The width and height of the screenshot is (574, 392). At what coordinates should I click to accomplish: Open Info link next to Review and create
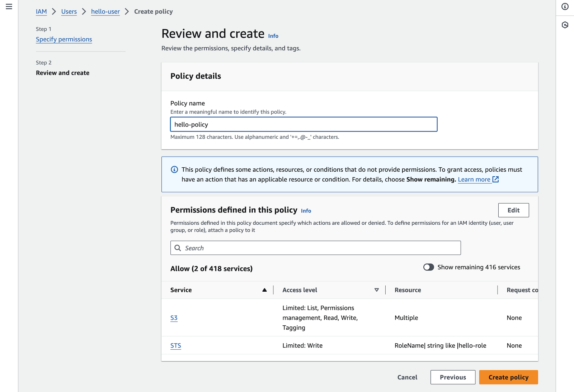point(273,36)
